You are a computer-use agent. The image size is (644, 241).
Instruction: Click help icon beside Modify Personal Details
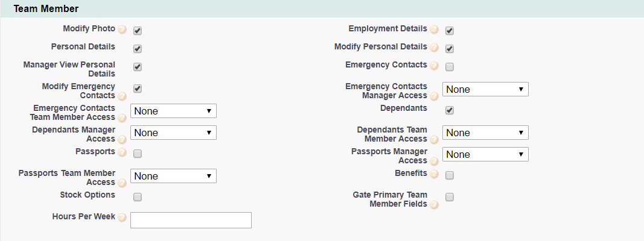(x=435, y=48)
